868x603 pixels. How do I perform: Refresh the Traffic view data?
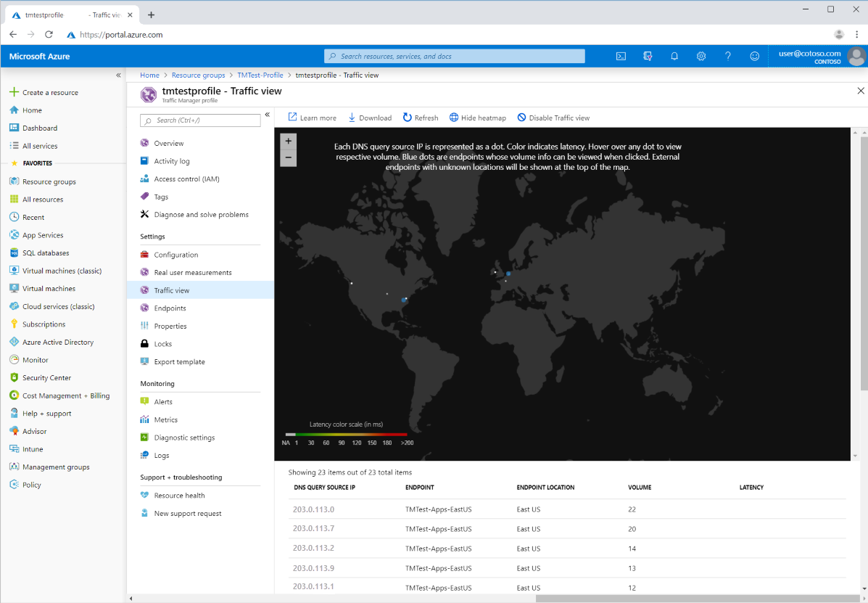pos(420,117)
